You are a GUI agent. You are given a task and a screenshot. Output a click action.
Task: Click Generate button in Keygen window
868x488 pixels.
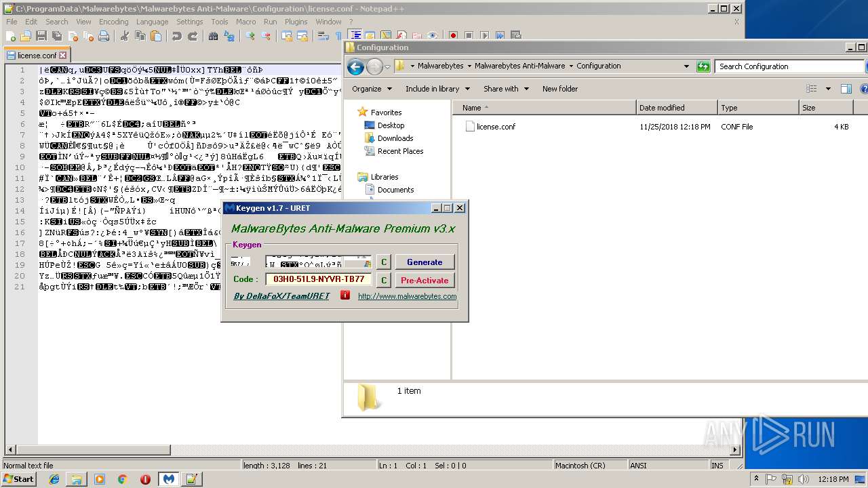pyautogui.click(x=425, y=262)
